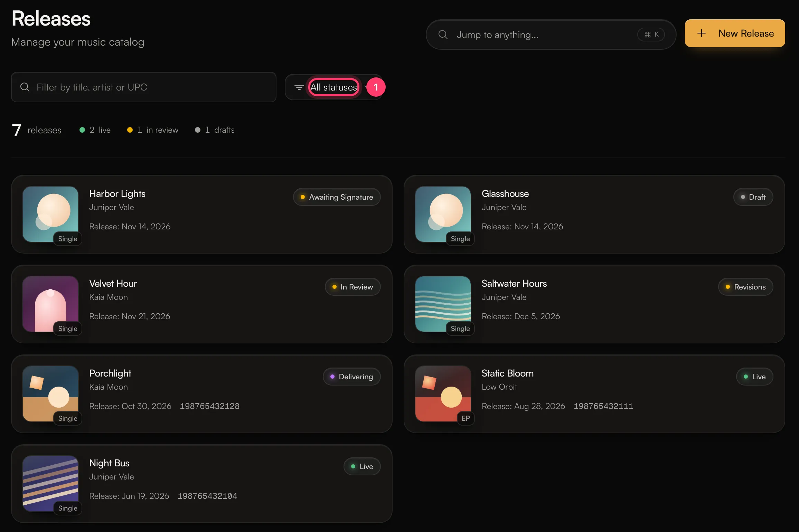The width and height of the screenshot is (799, 532).
Task: Click the plus icon on New Release
Action: pyautogui.click(x=701, y=33)
